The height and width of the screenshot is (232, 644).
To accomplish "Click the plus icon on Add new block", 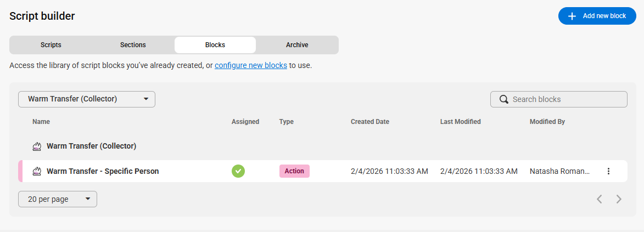I will (572, 16).
